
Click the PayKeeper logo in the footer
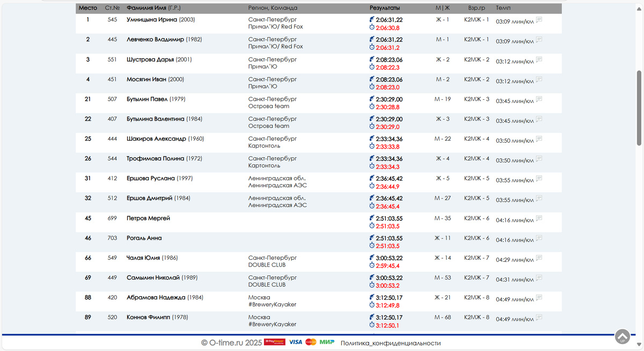coord(274,342)
